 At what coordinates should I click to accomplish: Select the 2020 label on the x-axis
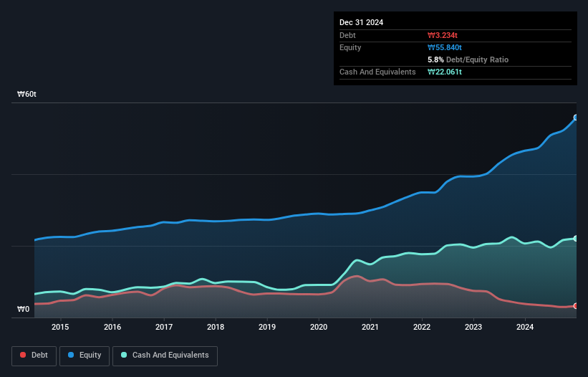pos(319,327)
